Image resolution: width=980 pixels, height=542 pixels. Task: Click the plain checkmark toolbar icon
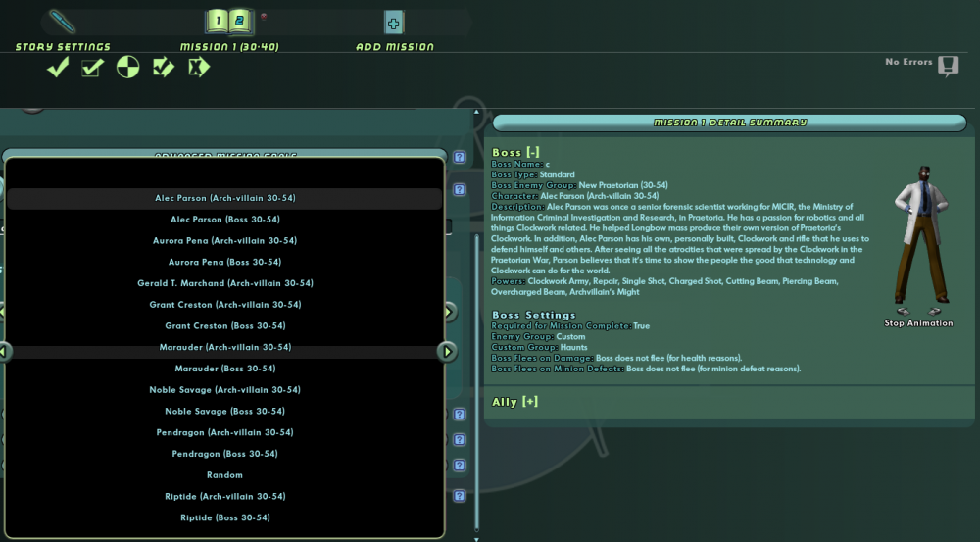58,68
